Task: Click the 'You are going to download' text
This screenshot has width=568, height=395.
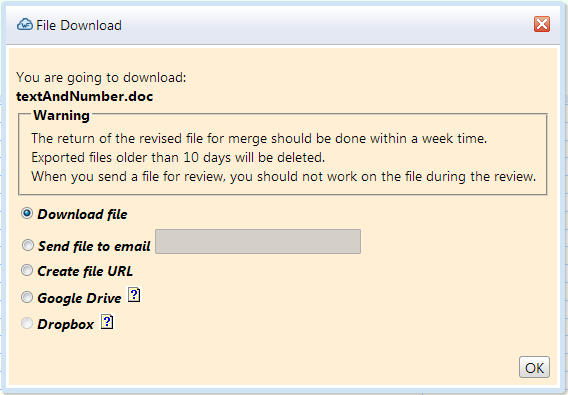Action: (x=101, y=78)
